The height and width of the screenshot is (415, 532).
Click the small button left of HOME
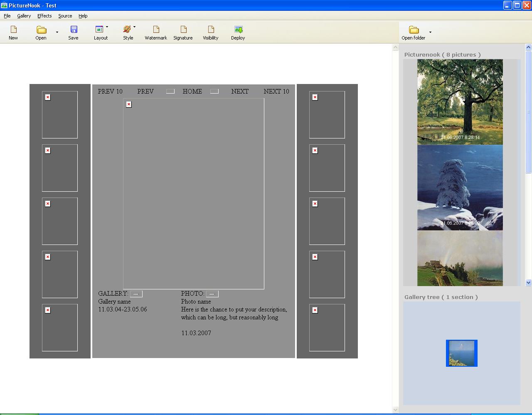[x=170, y=91]
